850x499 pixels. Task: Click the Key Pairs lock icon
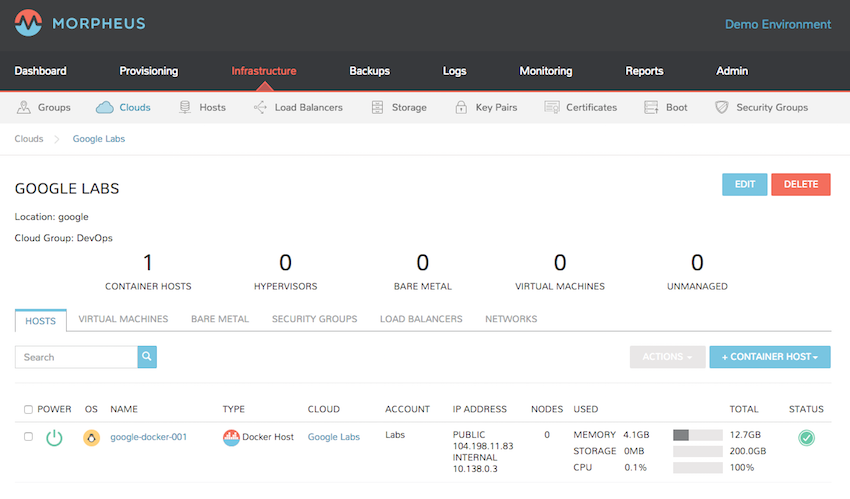click(x=461, y=107)
